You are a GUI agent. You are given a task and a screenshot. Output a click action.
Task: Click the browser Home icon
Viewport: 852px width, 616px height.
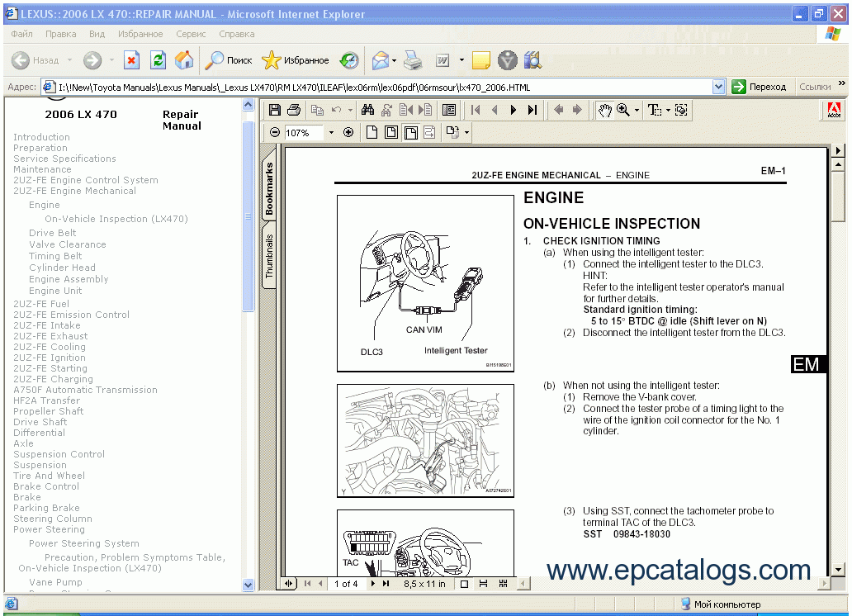coord(184,60)
